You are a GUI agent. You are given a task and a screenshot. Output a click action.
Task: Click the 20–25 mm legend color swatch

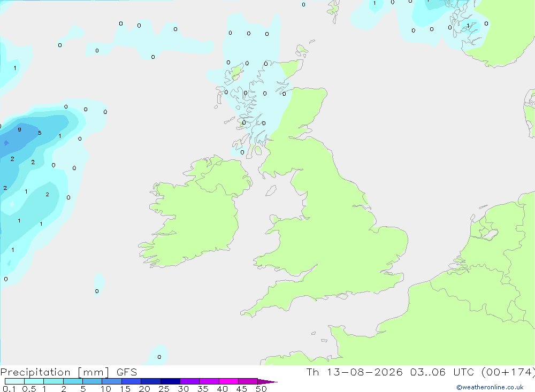click(150, 381)
